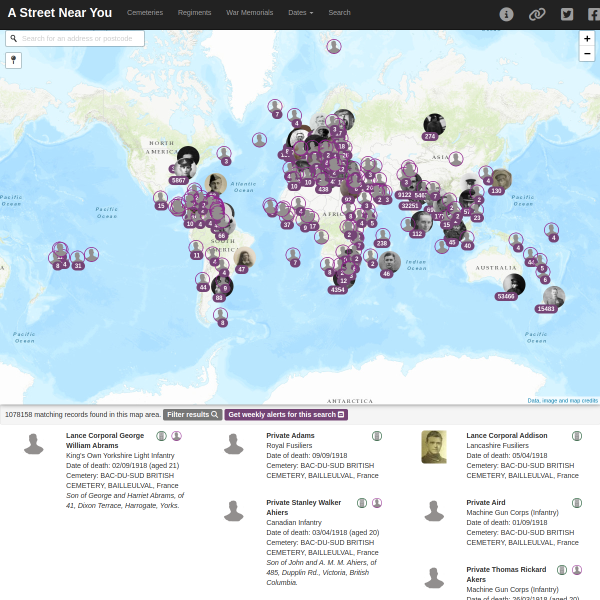Click person icon beside Thomas Rickard Akers
This screenshot has height=600, width=600.
(577, 570)
